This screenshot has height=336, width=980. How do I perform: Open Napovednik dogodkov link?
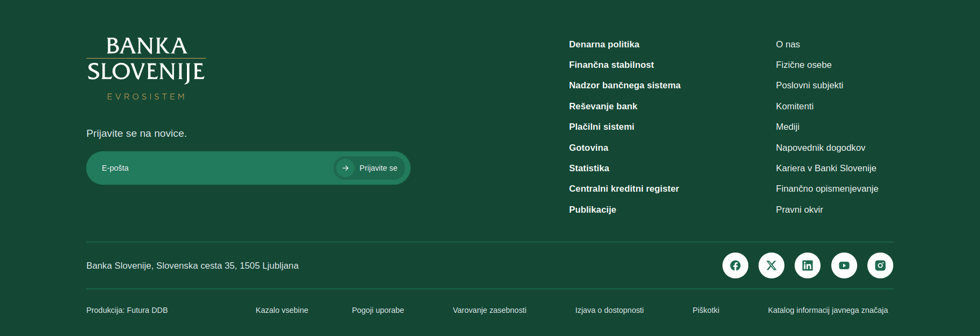(x=820, y=148)
